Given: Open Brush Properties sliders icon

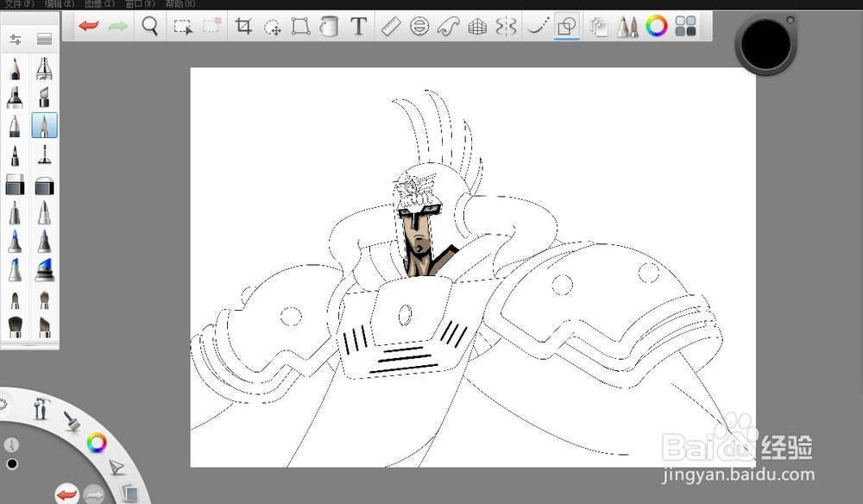Looking at the screenshot, I should (16, 39).
